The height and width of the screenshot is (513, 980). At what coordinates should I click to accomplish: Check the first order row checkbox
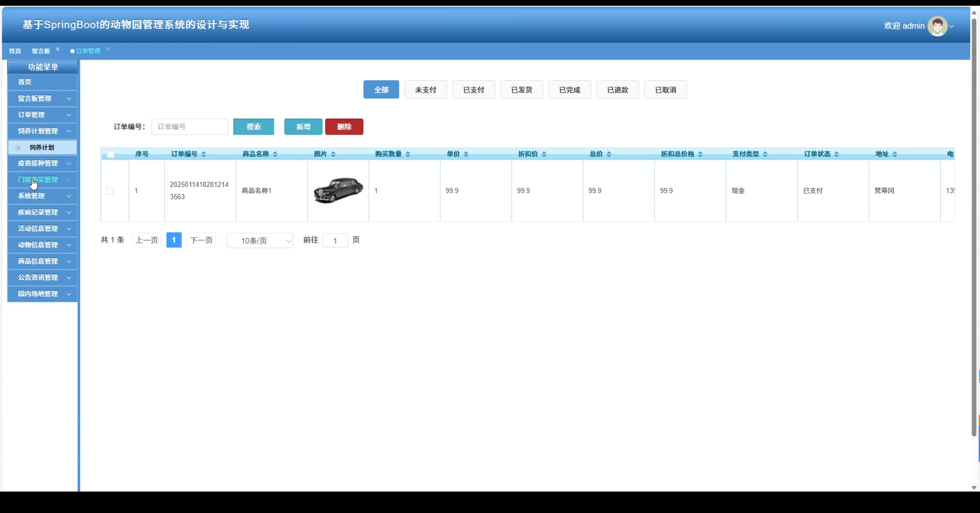click(110, 191)
